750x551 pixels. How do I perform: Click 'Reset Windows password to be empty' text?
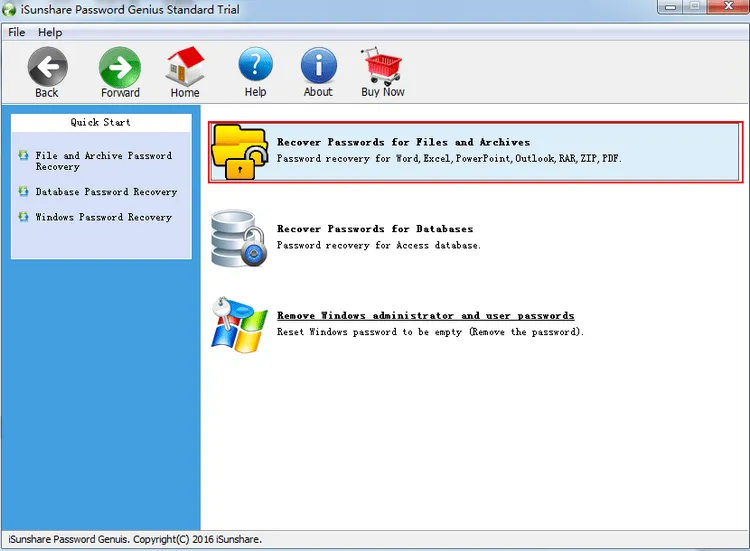430,332
